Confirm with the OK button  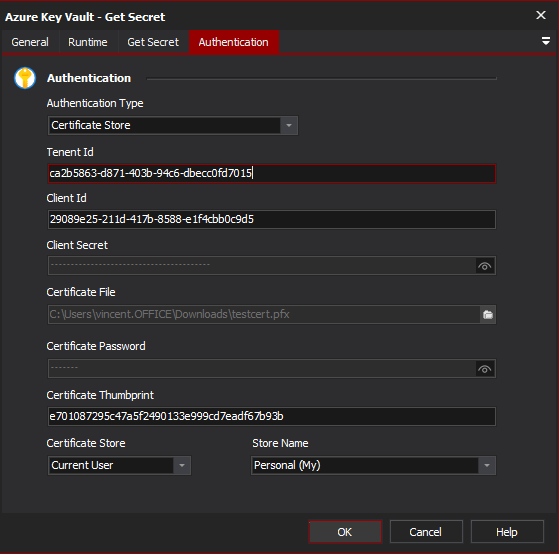point(345,532)
